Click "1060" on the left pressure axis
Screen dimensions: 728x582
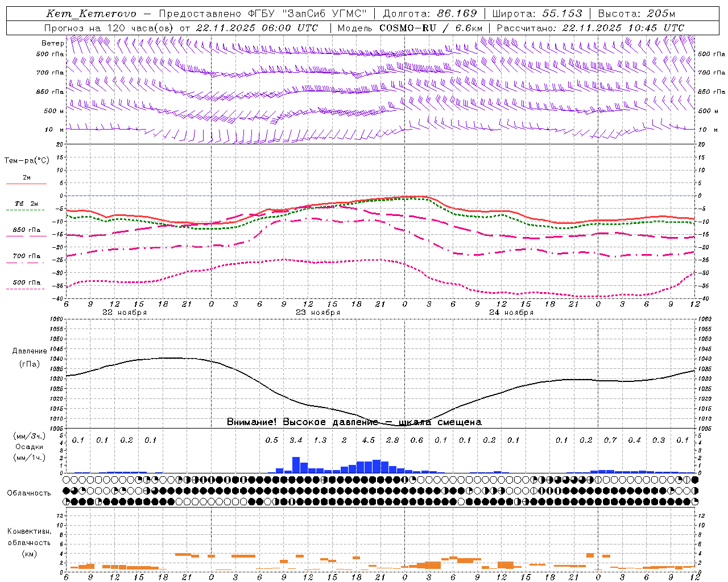(x=57, y=319)
